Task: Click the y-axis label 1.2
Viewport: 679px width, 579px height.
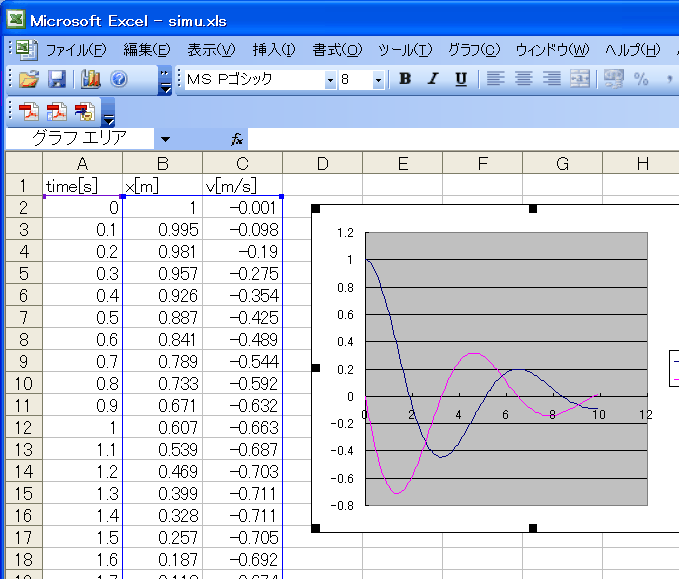Action: (x=345, y=233)
